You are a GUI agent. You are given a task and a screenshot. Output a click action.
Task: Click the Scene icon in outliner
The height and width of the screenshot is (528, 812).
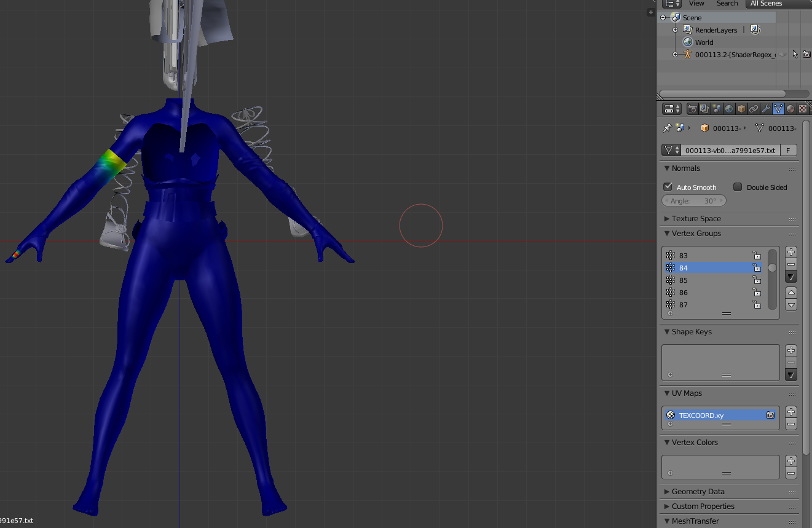(676, 17)
